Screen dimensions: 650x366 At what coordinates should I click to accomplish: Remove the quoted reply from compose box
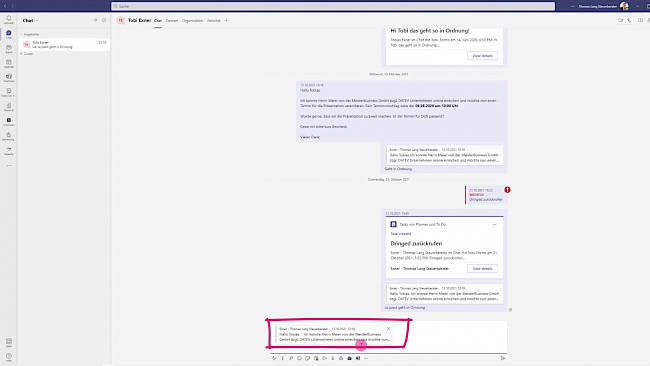[388, 329]
